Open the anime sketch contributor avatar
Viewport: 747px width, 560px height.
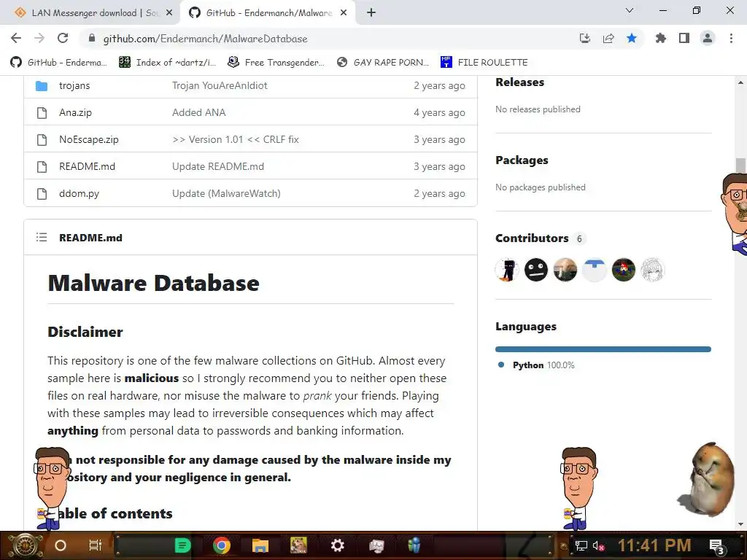click(652, 270)
